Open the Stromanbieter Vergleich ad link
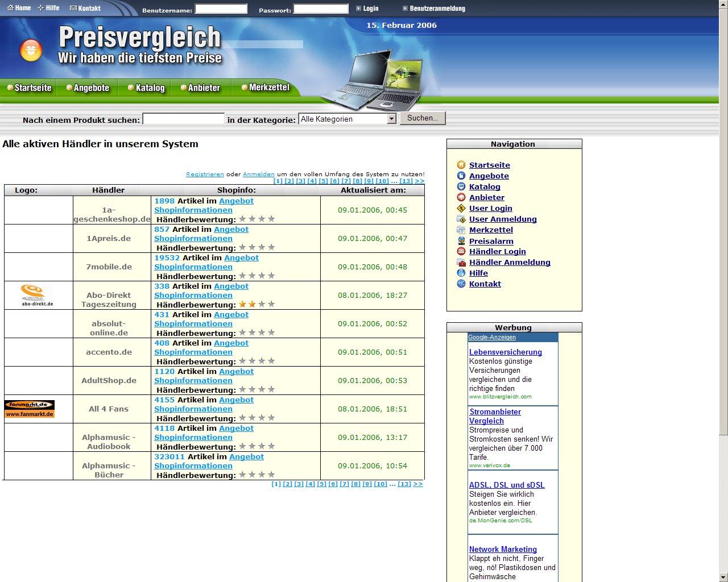The image size is (728, 582). [x=495, y=416]
